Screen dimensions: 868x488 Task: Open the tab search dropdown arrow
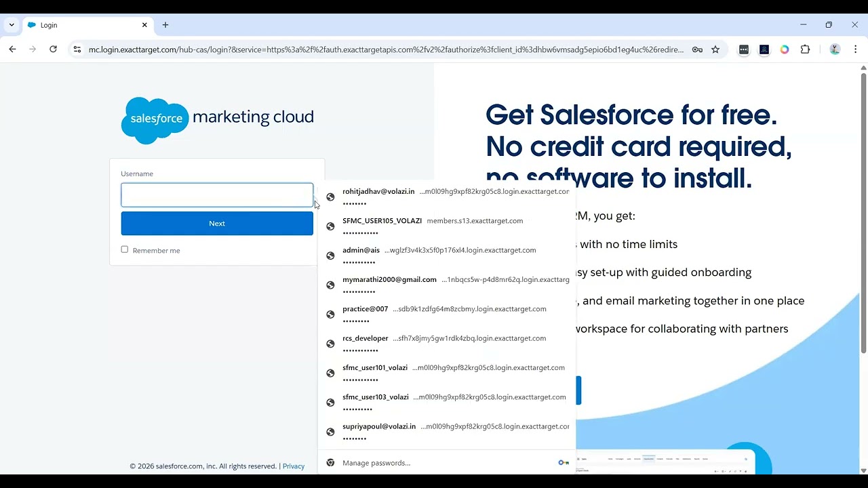(x=12, y=25)
